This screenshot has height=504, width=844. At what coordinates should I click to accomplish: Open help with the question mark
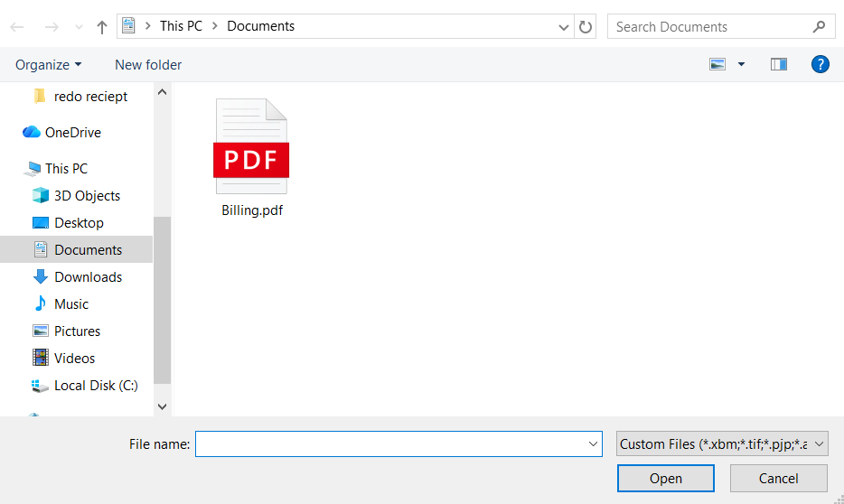820,64
